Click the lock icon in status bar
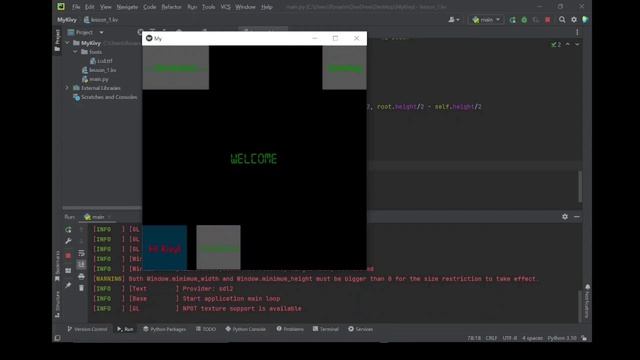 [x=584, y=338]
